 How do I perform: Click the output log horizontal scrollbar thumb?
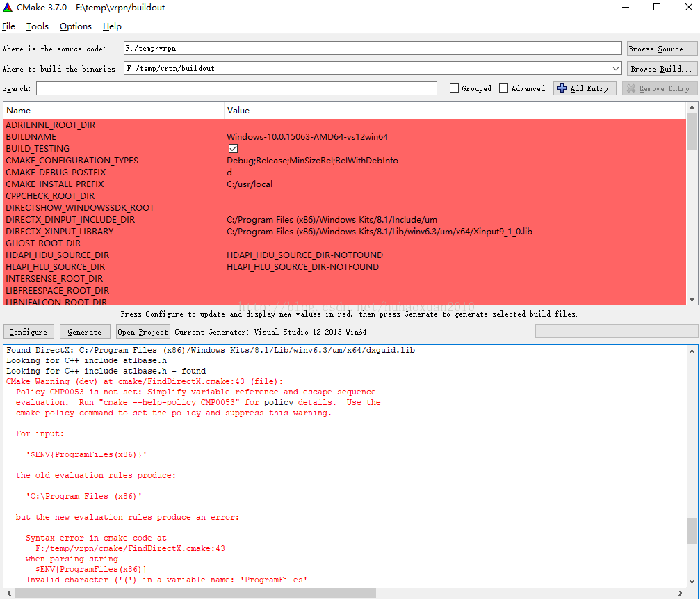coord(195,593)
